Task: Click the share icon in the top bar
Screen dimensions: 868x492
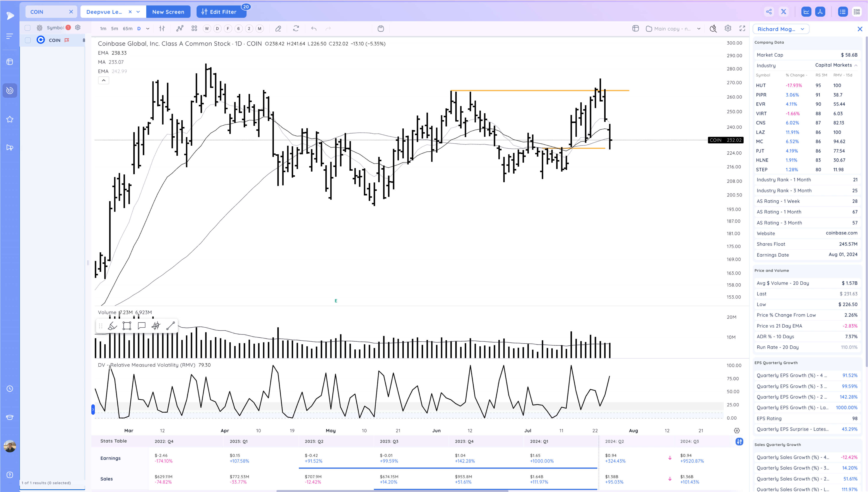Action: point(769,11)
